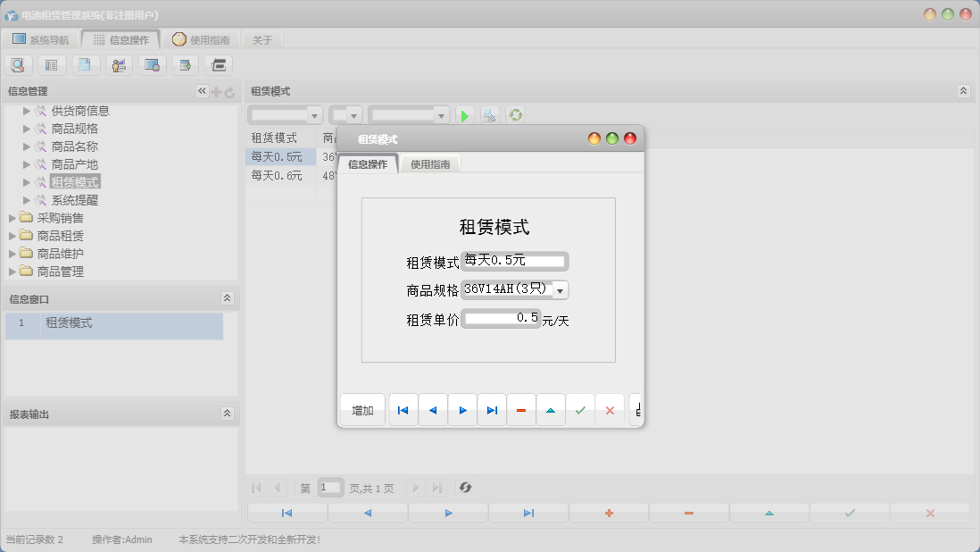Switch to 使用指南 tab inside the dialog
980x552 pixels.
[x=430, y=164]
